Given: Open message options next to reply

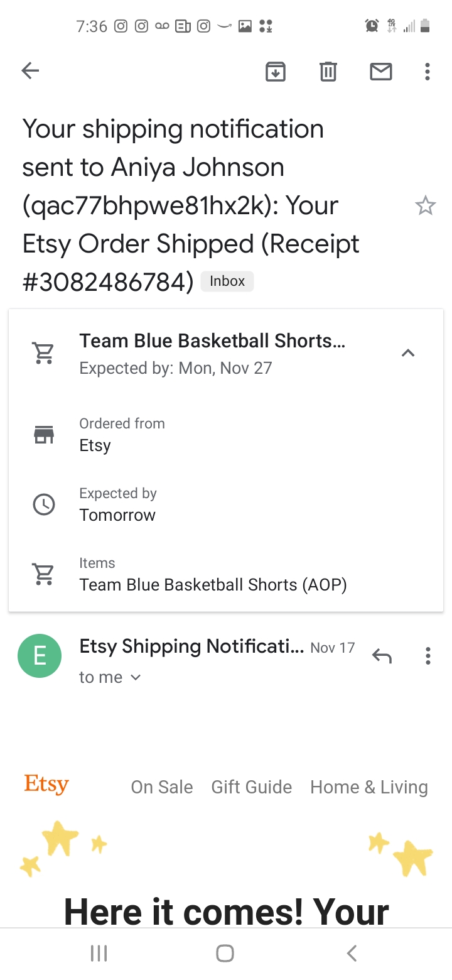Looking at the screenshot, I should (428, 656).
